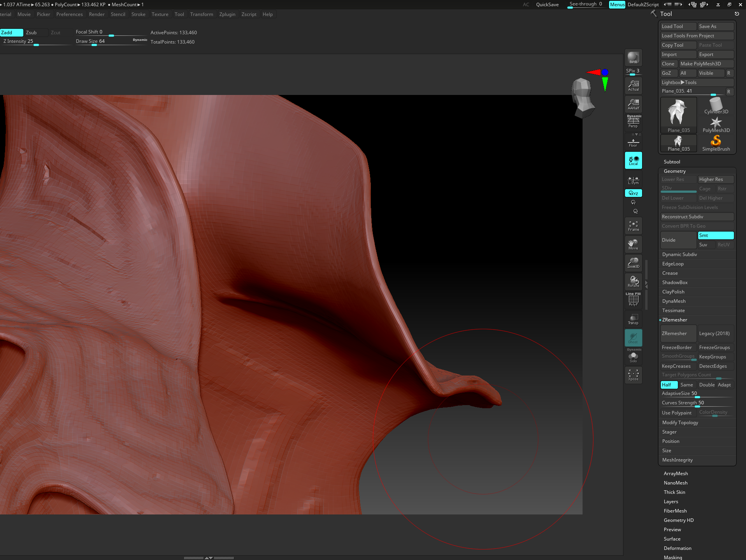This screenshot has width=746, height=560.
Task: Click the Frame view icon
Action: coord(633,226)
